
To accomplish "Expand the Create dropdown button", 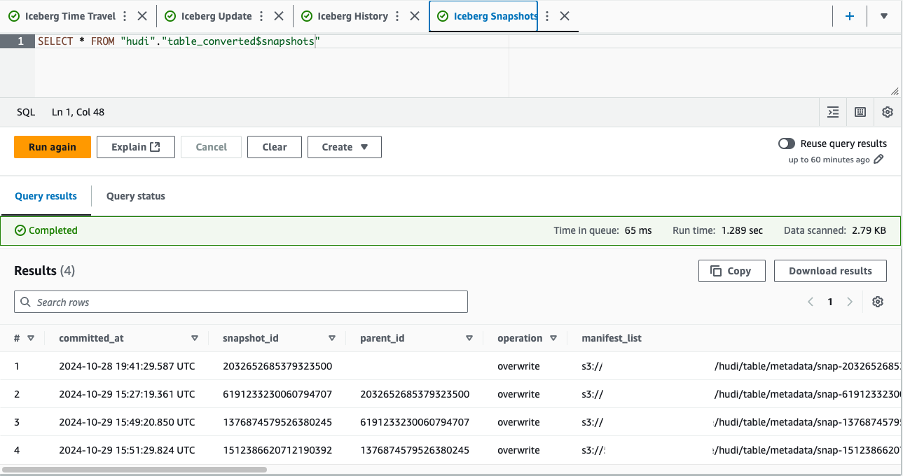I will pyautogui.click(x=344, y=147).
